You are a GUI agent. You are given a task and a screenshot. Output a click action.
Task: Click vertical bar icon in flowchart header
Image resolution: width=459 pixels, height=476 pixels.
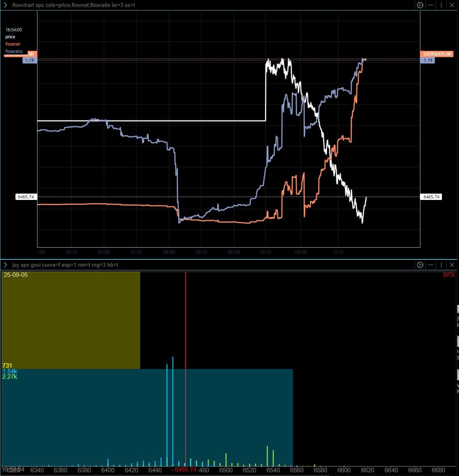click(x=441, y=5)
